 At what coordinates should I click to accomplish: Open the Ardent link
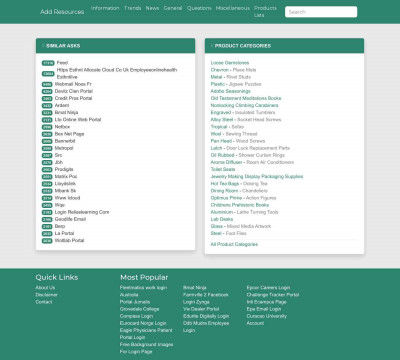click(x=62, y=105)
